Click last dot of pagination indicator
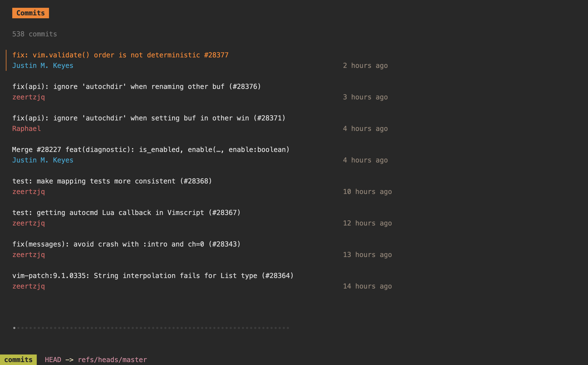This screenshot has height=365, width=588. click(x=288, y=328)
